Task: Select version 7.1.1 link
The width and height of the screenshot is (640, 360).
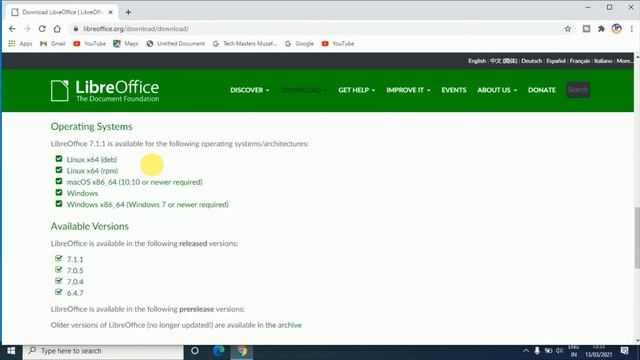Action: 75,259
